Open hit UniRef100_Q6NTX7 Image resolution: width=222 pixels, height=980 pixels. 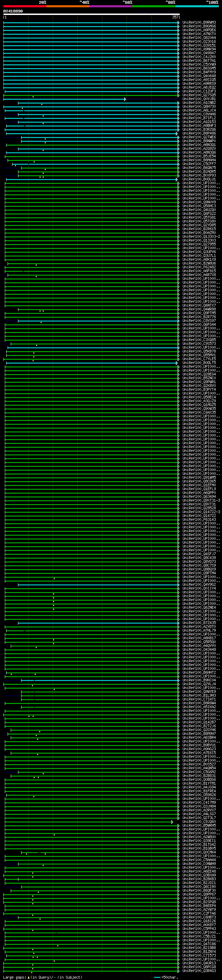pos(199,305)
